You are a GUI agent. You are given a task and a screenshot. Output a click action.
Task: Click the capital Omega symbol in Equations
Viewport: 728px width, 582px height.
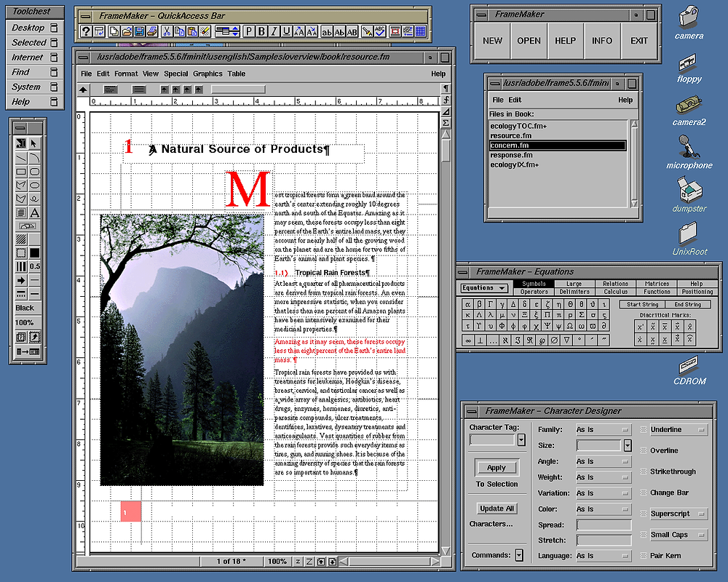click(x=570, y=326)
